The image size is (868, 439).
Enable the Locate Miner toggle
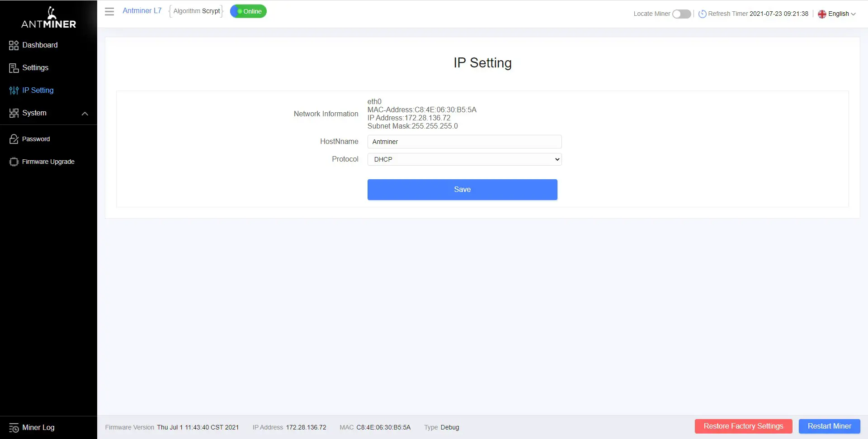681,14
